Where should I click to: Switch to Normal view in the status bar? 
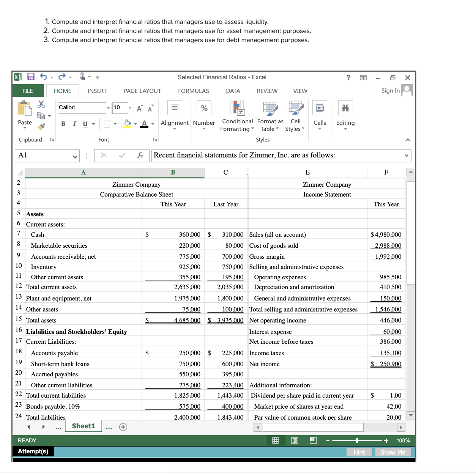click(276, 440)
